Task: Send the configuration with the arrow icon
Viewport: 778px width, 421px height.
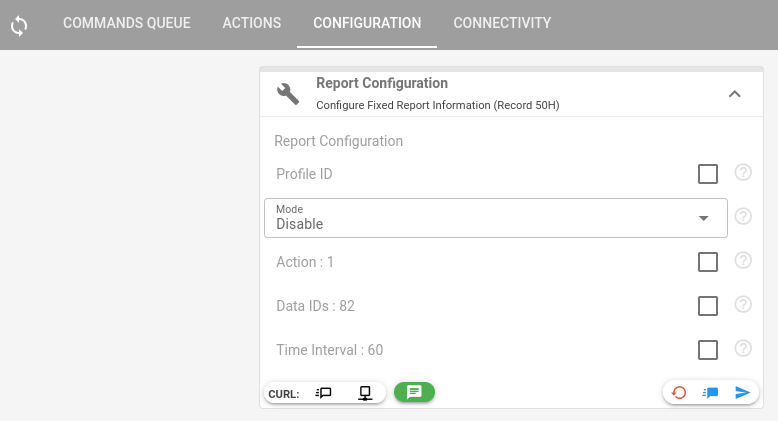Action: click(x=743, y=393)
